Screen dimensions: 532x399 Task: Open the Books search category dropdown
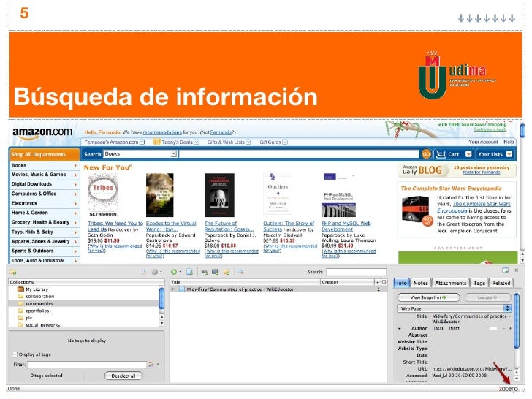tap(140, 154)
